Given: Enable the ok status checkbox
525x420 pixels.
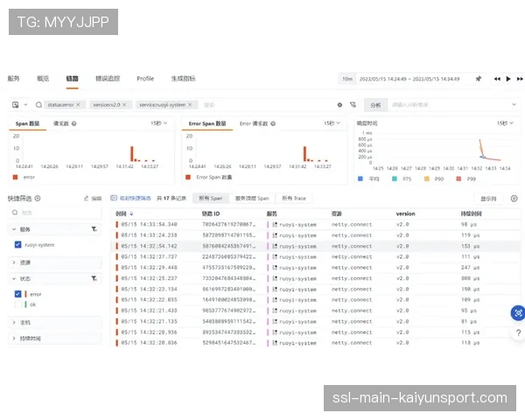Looking at the screenshot, I should click(x=18, y=304).
